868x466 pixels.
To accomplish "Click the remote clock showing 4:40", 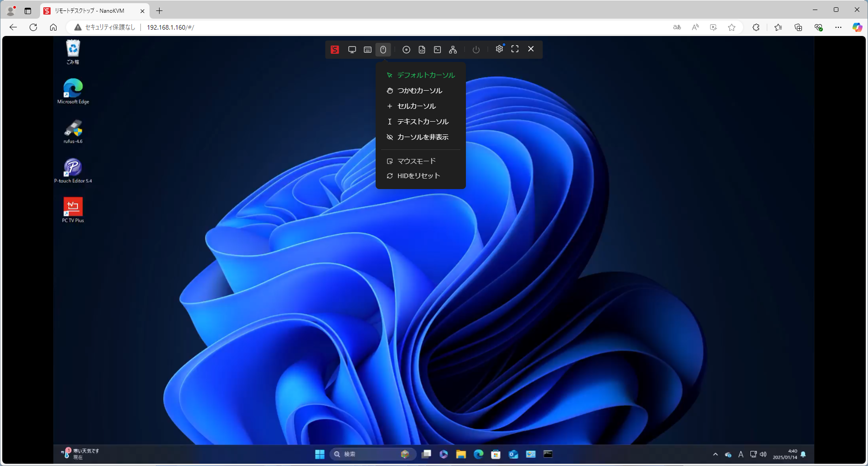I will (785, 454).
